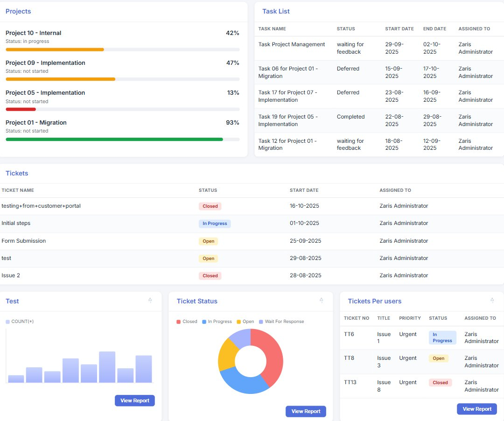Image resolution: width=504 pixels, height=421 pixels.
Task: Click the pin icon on Tickets Per users
Action: [x=492, y=300]
